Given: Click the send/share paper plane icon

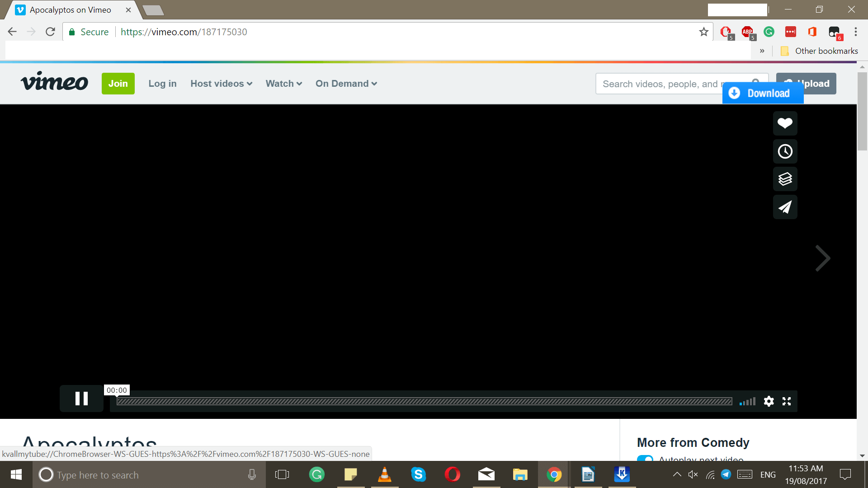Looking at the screenshot, I should tap(784, 207).
